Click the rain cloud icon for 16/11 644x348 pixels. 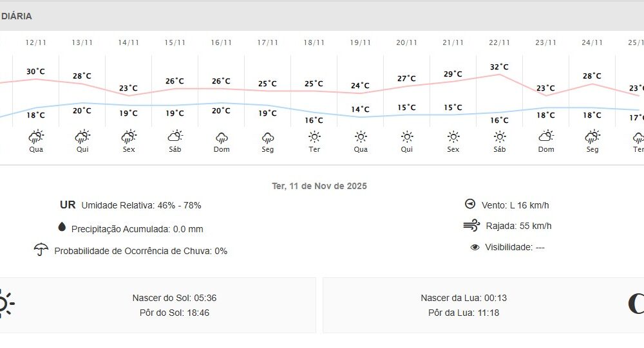point(222,137)
